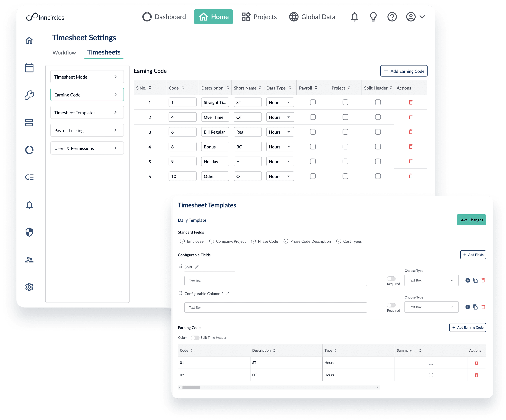This screenshot has height=420, width=506.
Task: Click the wrench tools sidebar icon
Action: (29, 95)
